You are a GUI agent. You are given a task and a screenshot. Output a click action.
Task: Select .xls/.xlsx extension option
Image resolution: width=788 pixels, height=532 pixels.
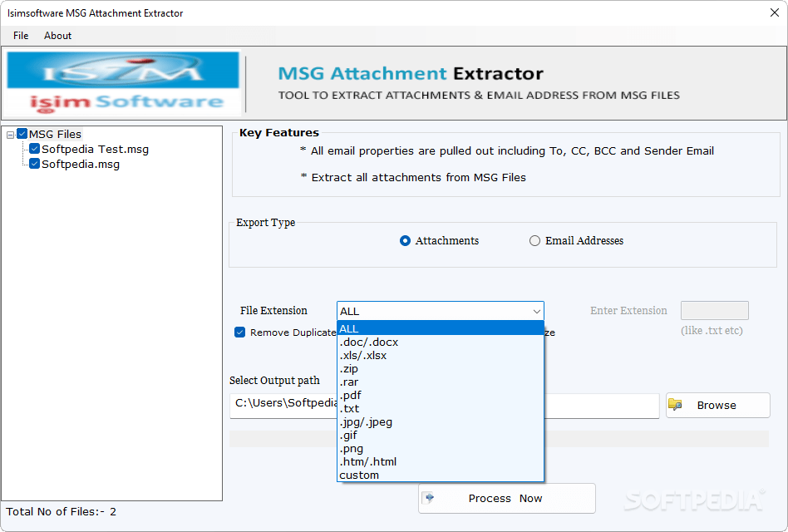tap(441, 355)
